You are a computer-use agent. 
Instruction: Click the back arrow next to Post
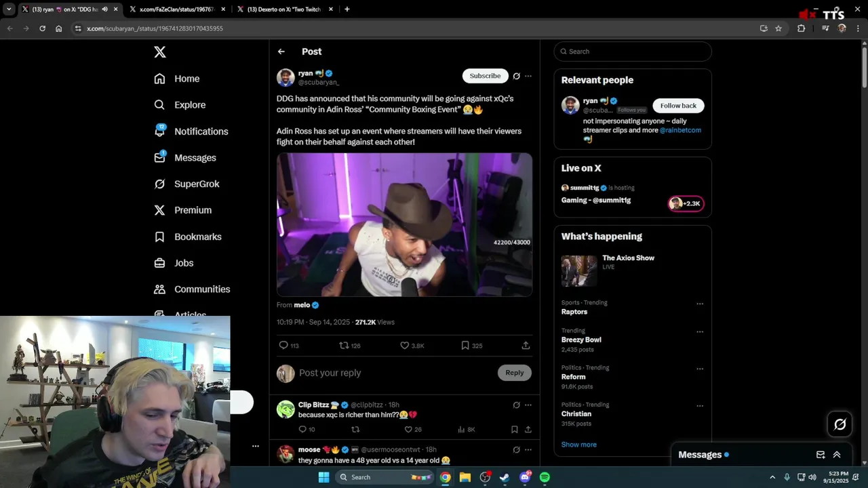[281, 52]
